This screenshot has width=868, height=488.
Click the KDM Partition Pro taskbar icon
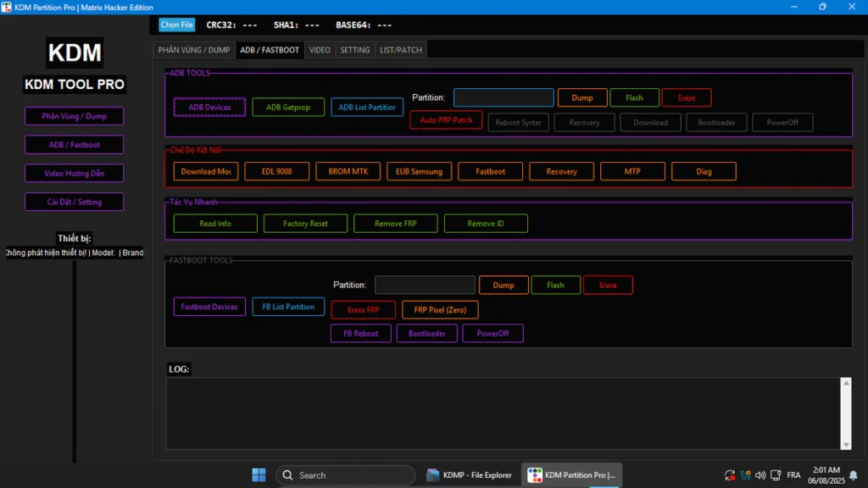[x=572, y=475]
